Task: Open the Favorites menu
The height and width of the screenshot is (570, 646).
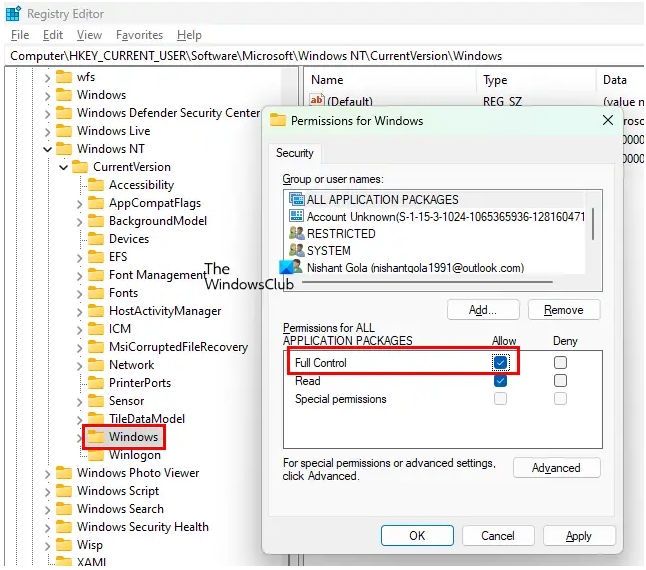Action: point(139,35)
